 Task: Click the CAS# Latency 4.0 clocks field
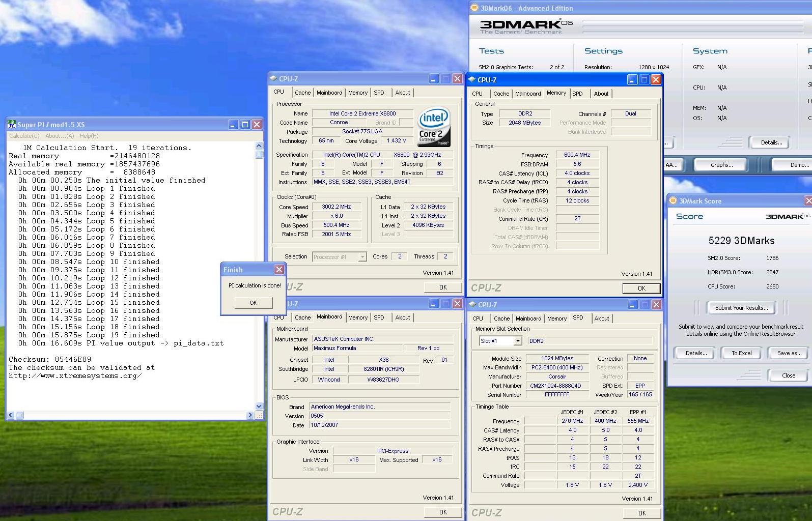click(x=577, y=173)
